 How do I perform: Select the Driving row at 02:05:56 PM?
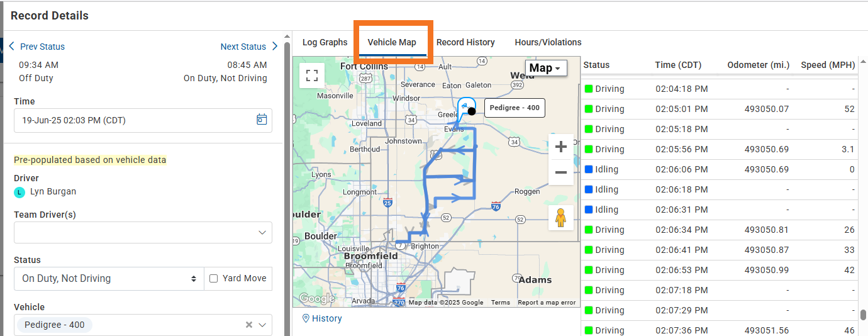(720, 149)
